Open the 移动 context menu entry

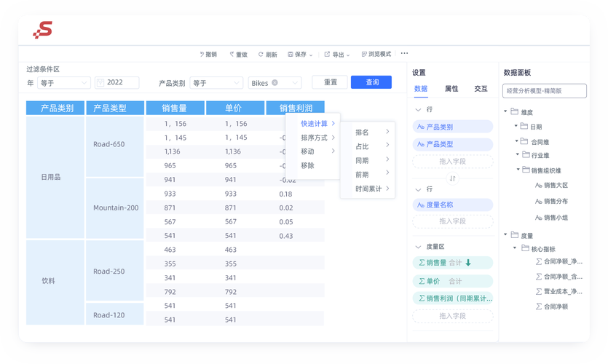(317, 151)
